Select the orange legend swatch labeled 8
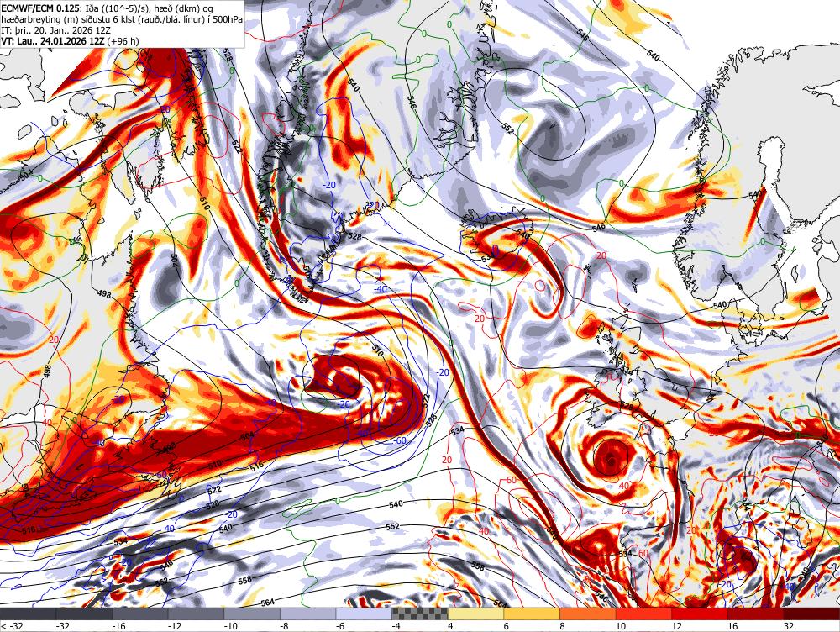This screenshot has height=632, width=840. point(588,614)
